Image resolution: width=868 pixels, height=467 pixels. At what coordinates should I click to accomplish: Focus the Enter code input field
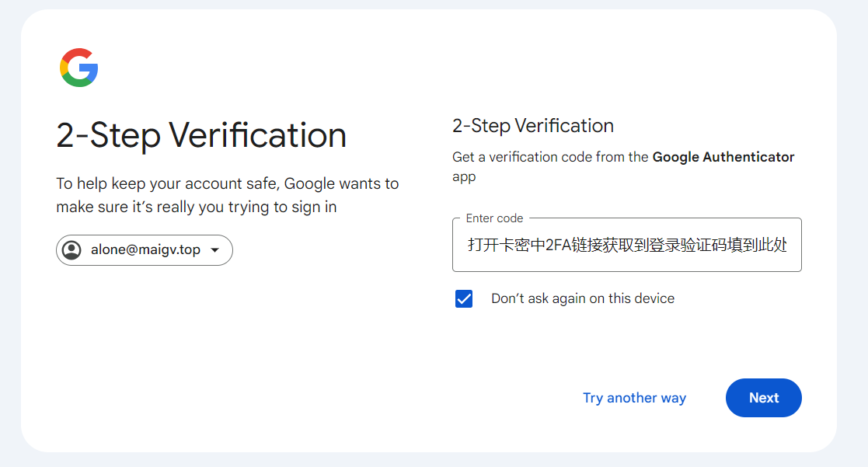(x=626, y=246)
